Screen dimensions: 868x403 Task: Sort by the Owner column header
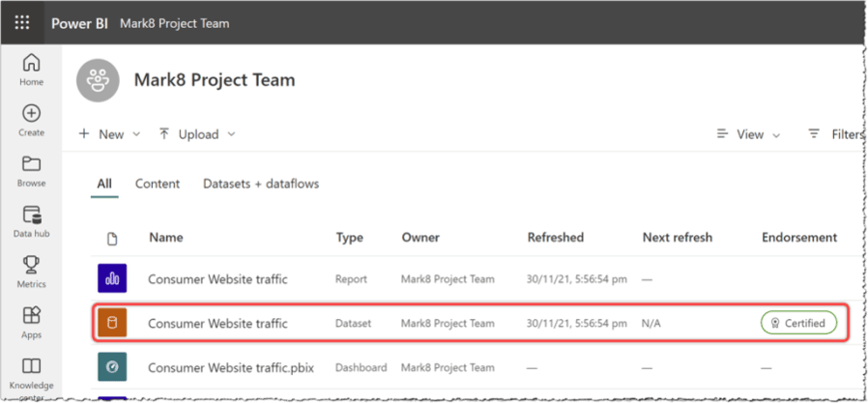pyautogui.click(x=420, y=238)
